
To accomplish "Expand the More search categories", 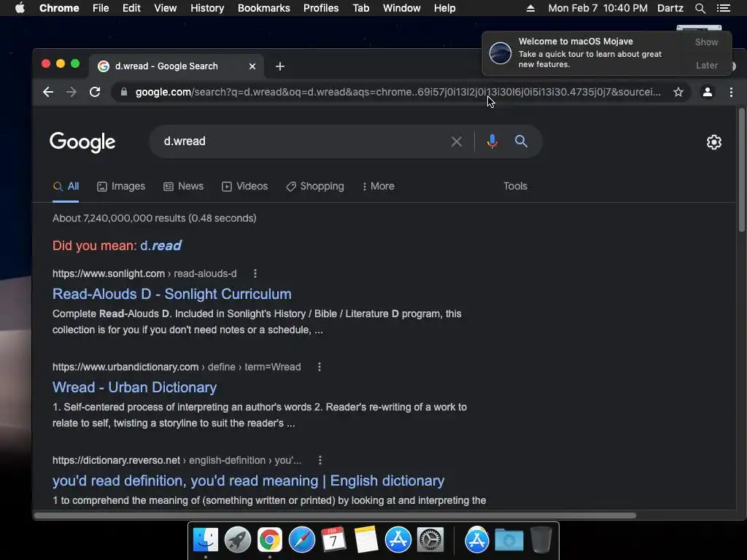I will tap(379, 186).
